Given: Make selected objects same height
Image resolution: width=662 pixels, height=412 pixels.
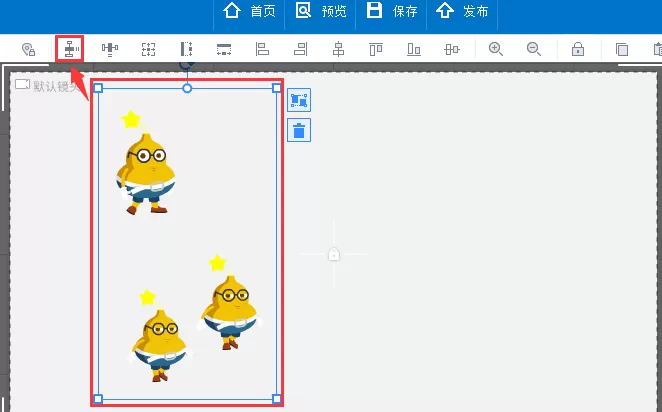Looking at the screenshot, I should [186, 49].
